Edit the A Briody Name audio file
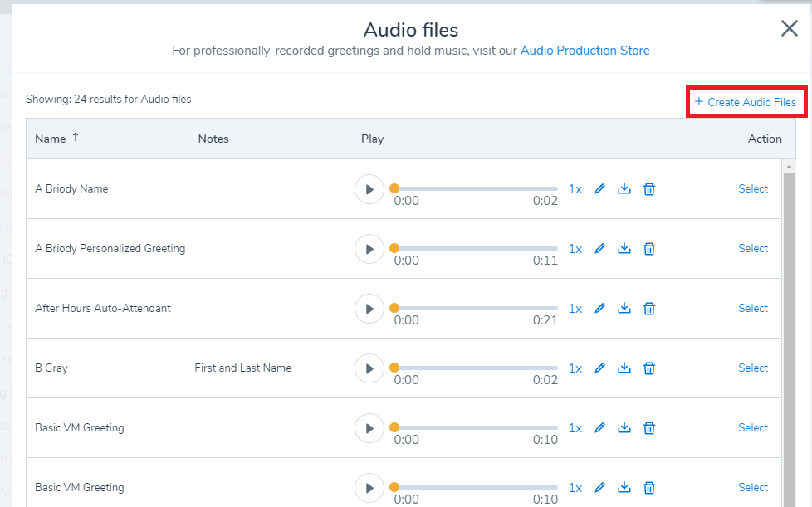This screenshot has height=507, width=812. pos(600,188)
